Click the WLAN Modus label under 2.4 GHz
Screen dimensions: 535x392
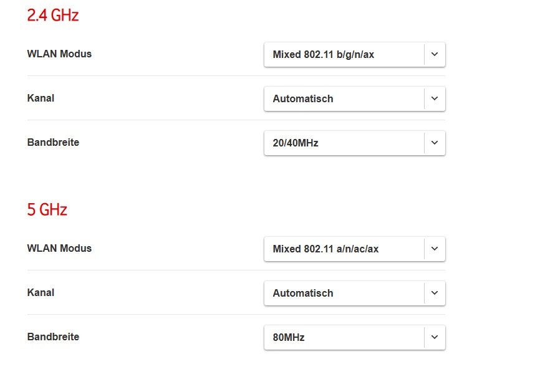pyautogui.click(x=59, y=54)
